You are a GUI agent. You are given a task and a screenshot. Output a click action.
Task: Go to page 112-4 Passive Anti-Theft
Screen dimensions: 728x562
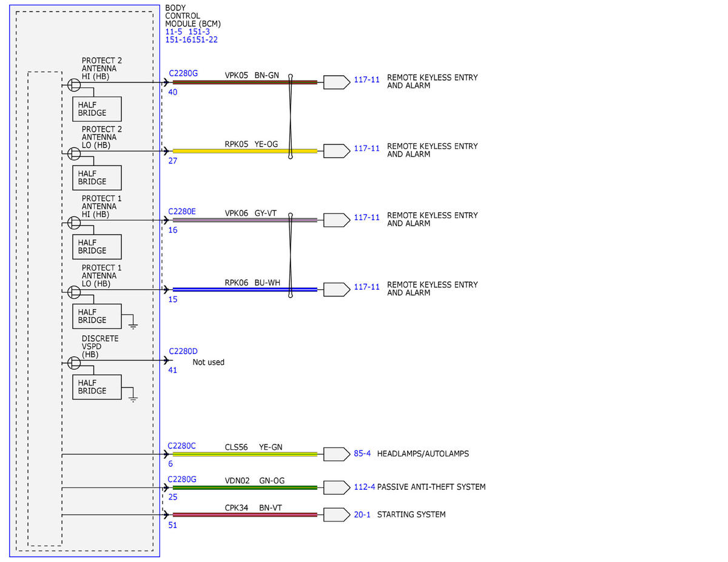click(365, 487)
